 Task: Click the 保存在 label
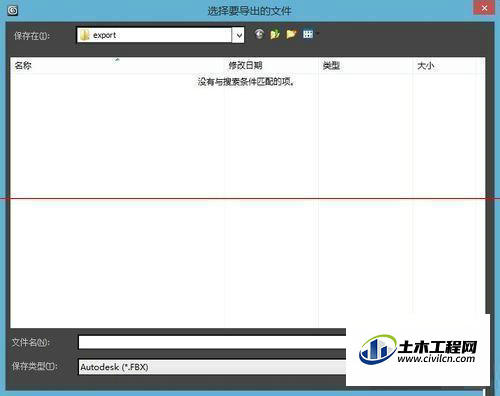[32, 36]
